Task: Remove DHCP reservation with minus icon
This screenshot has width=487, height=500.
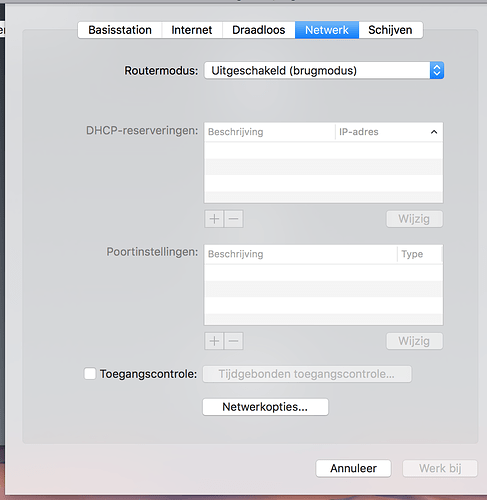Action: (x=234, y=219)
